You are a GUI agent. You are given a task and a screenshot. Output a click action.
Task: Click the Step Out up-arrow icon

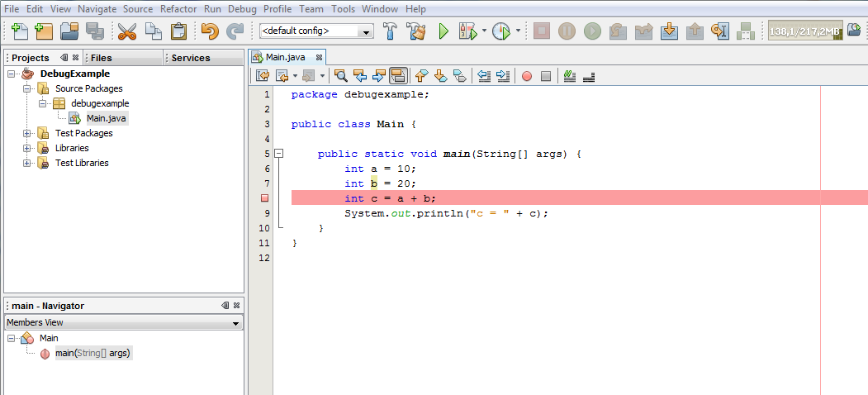coord(695,31)
